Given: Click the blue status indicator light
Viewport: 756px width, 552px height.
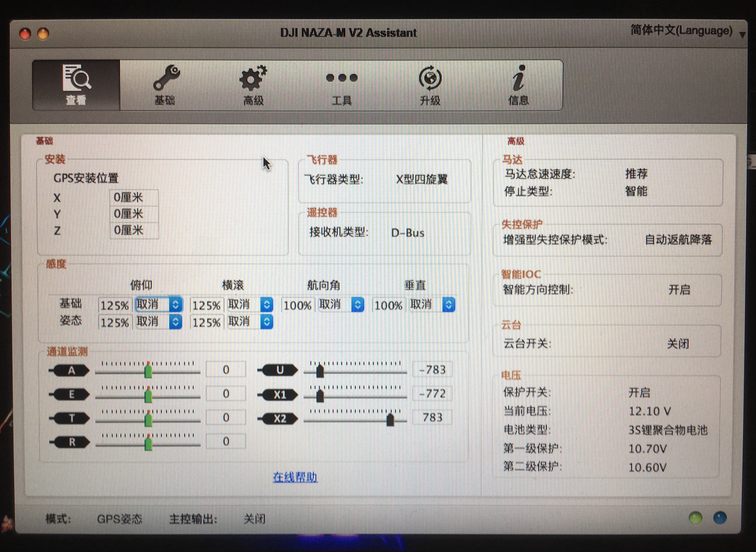Looking at the screenshot, I should 720,518.
